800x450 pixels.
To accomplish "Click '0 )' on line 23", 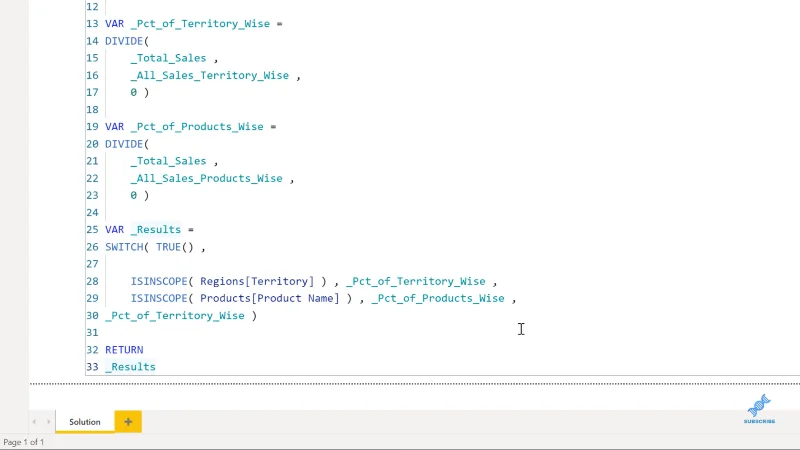I will (x=140, y=195).
